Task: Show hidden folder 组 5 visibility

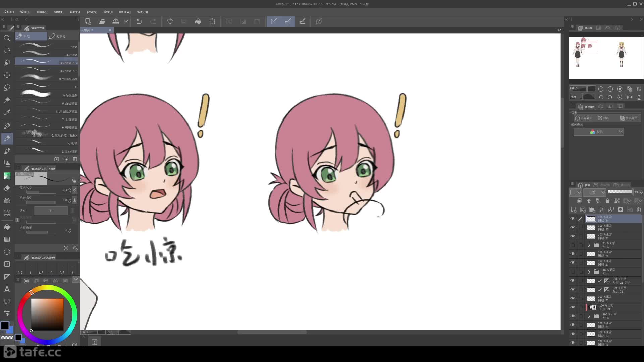Action: point(573,245)
